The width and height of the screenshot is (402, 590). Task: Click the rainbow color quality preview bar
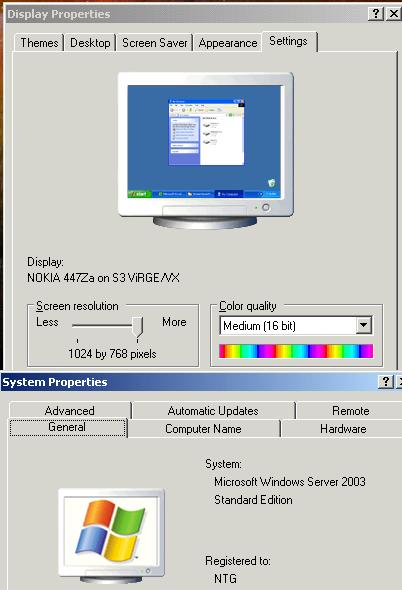[x=296, y=351]
